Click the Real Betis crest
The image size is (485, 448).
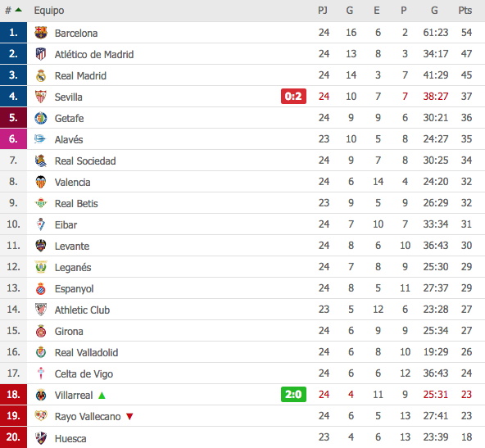[41, 203]
